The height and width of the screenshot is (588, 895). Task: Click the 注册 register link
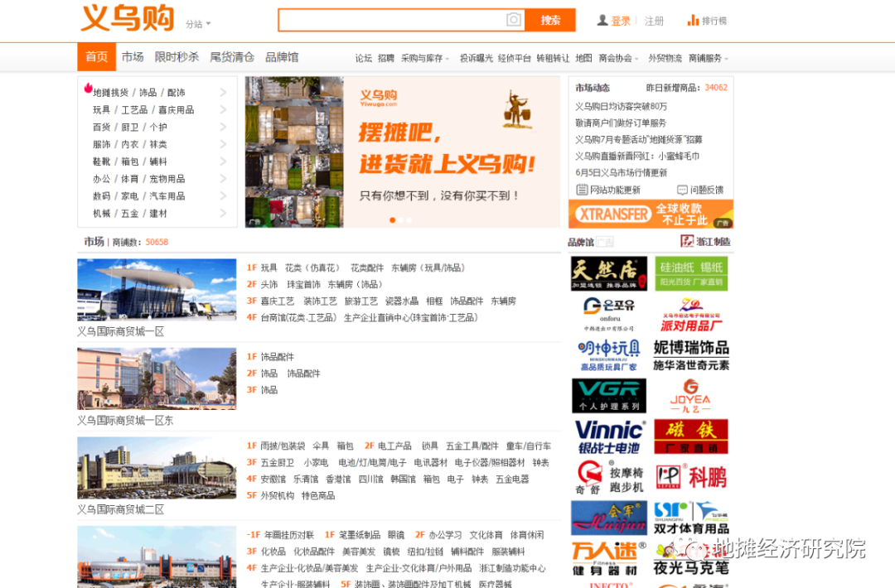click(x=654, y=21)
